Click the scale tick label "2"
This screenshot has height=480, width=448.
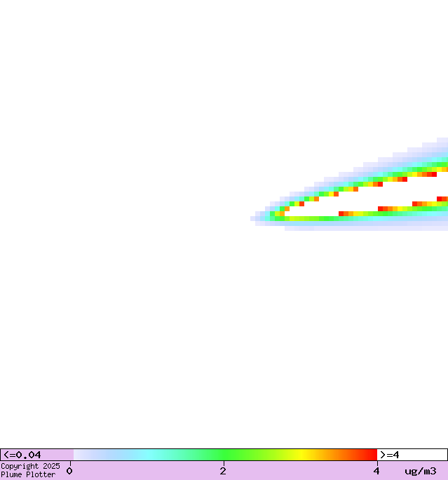223,471
